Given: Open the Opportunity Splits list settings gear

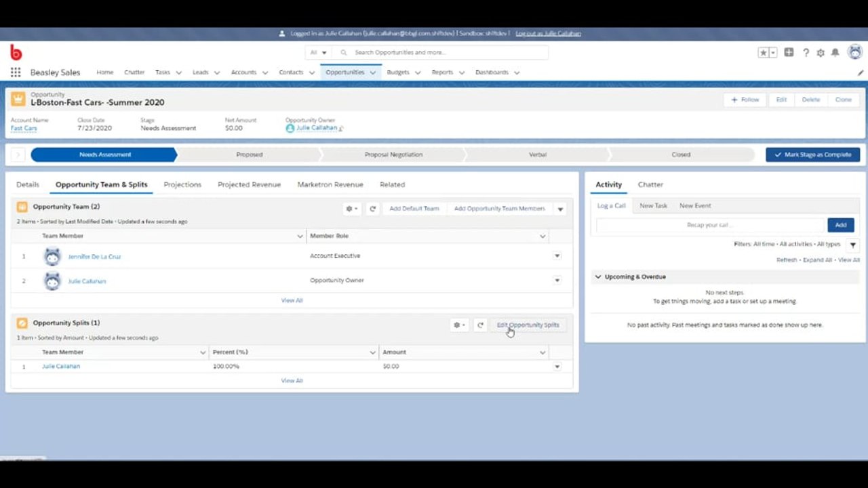Looking at the screenshot, I should [459, 325].
